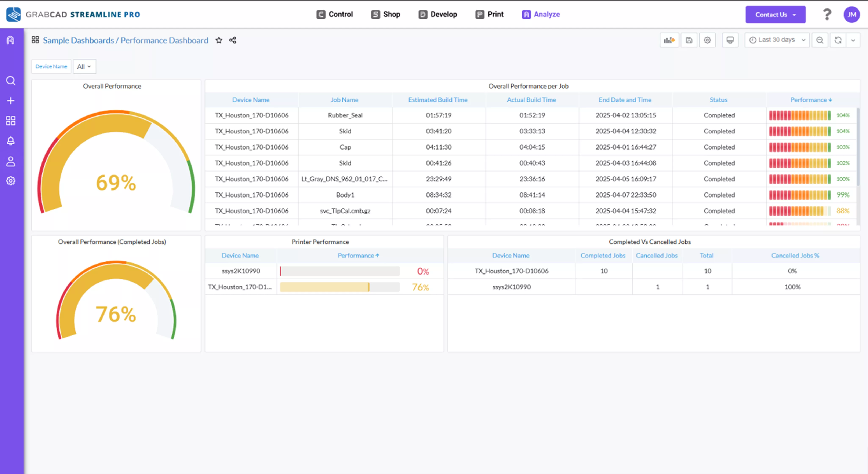Sort Completed Vs Cancelled table by Device Name
Viewport: 868px width, 474px height.
point(511,256)
